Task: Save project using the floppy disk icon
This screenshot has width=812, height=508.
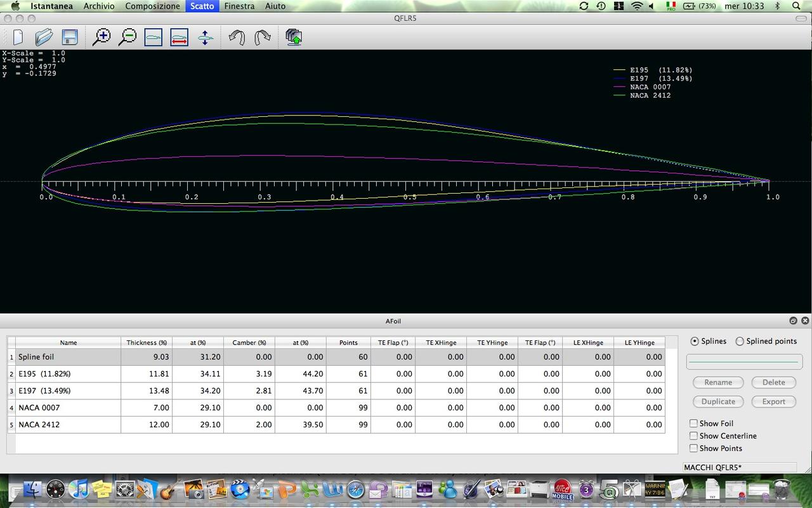Action: coord(70,37)
